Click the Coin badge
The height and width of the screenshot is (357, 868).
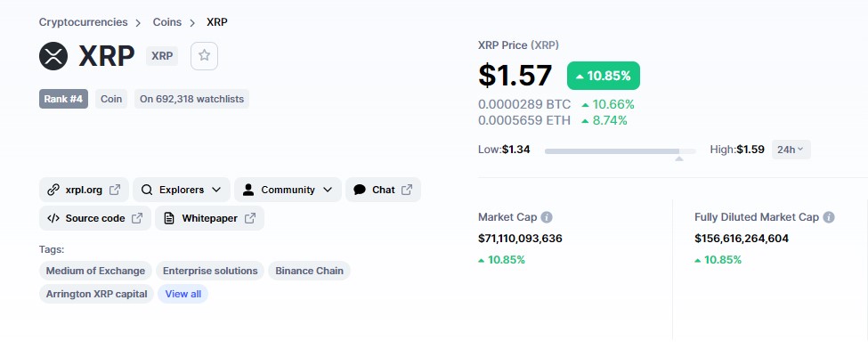[111, 99]
